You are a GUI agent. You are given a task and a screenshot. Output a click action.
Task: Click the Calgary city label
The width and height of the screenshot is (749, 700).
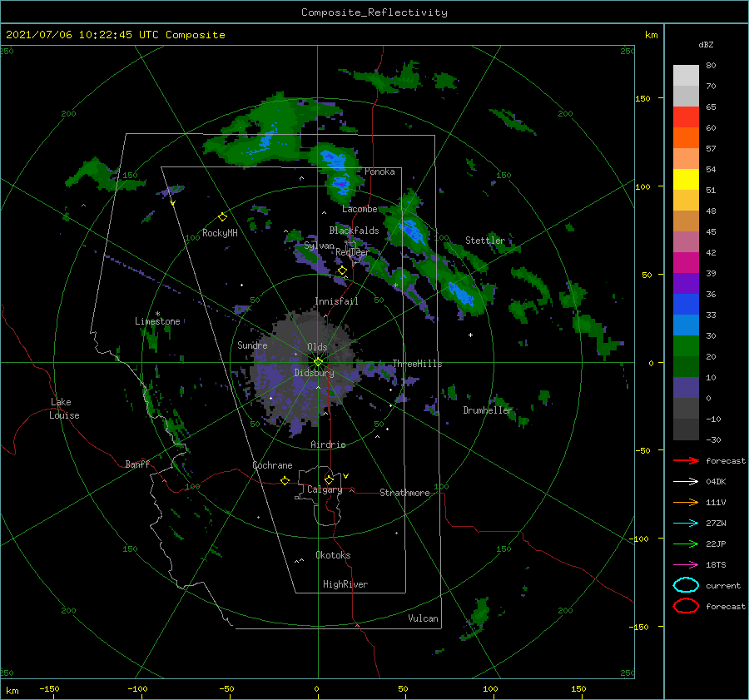(325, 489)
